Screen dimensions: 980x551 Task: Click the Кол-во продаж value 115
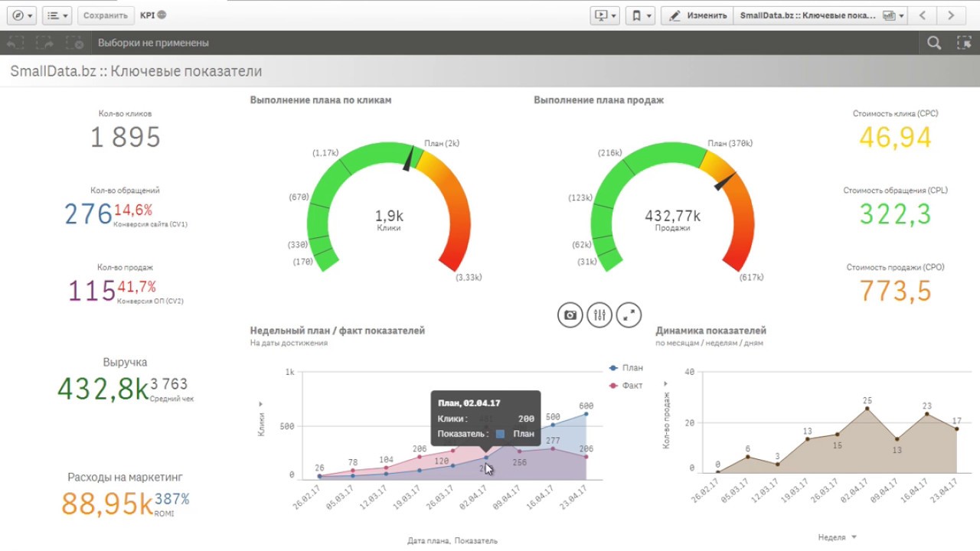pyautogui.click(x=92, y=292)
